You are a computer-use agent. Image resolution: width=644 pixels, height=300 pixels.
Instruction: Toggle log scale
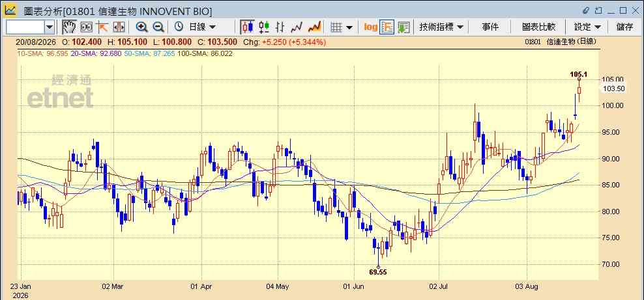(370, 27)
